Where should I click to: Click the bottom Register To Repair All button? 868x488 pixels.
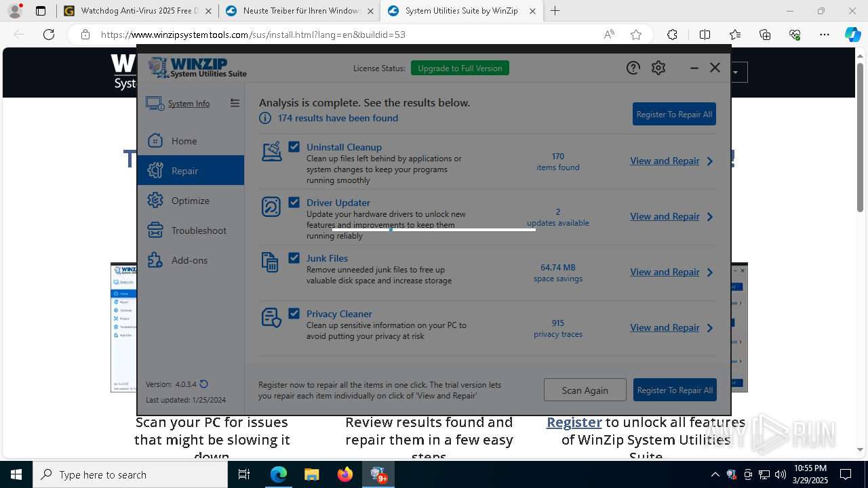pyautogui.click(x=675, y=390)
